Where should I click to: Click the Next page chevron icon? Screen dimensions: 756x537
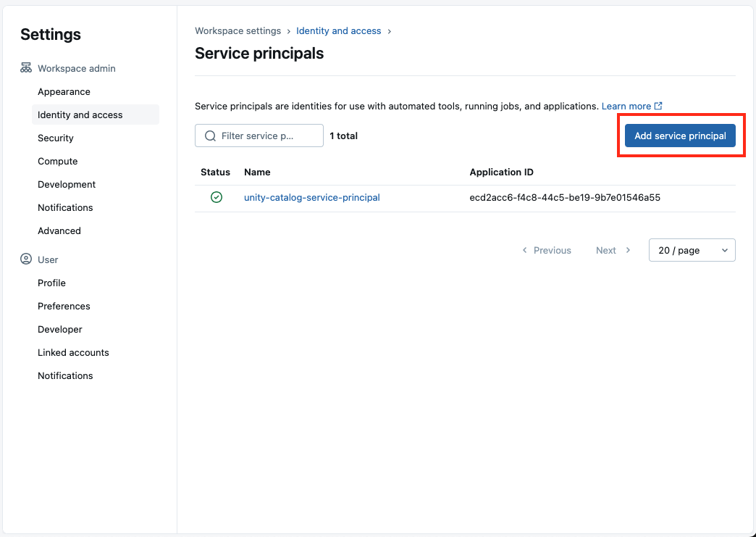627,250
